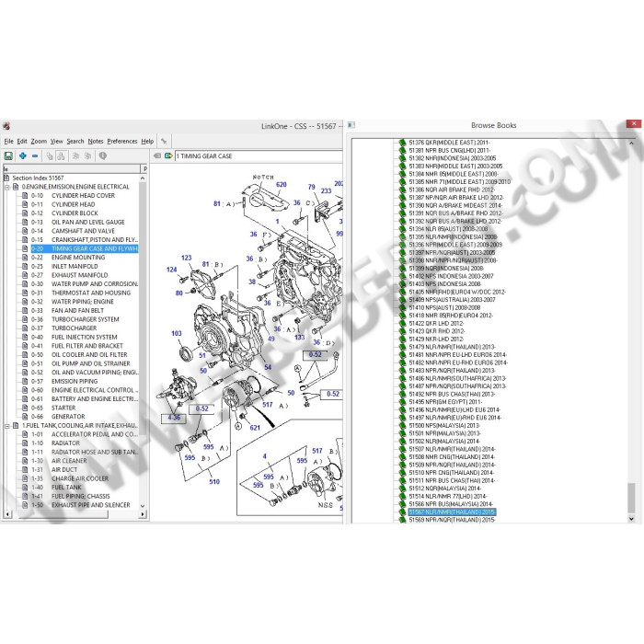Click callout 103 on the diagram
Screen dimensions: 644x644
tap(177, 333)
